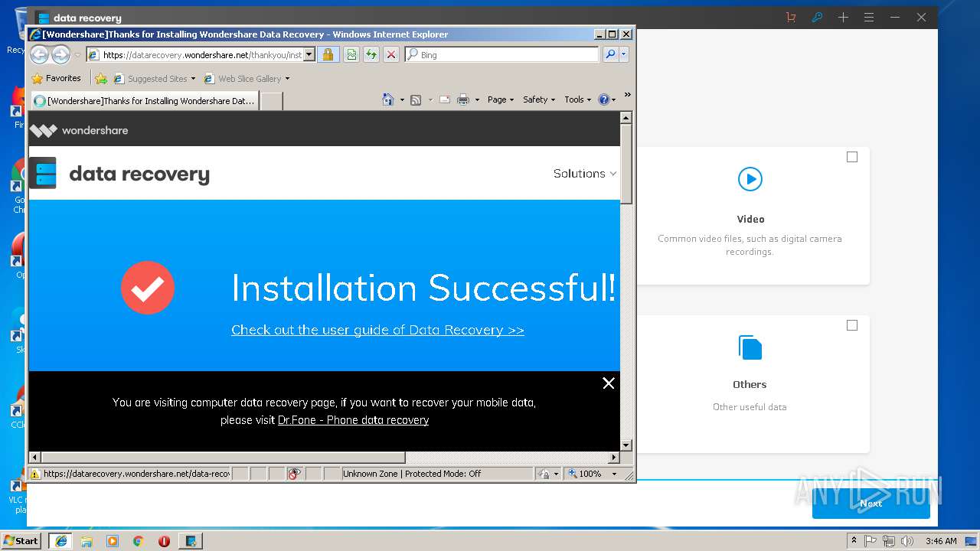The image size is (980, 551).
Task: Open the Tools menu
Action: [x=578, y=99]
